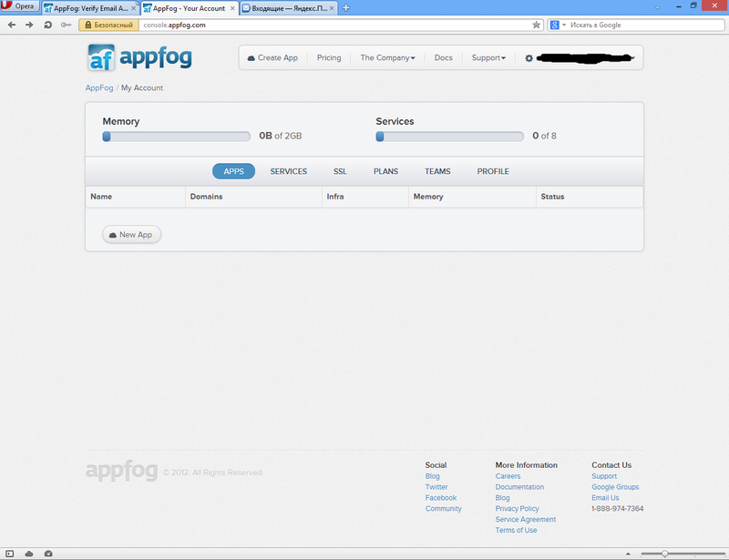Switch to the SERVICES tab
The image size is (729, 560).
tap(288, 171)
